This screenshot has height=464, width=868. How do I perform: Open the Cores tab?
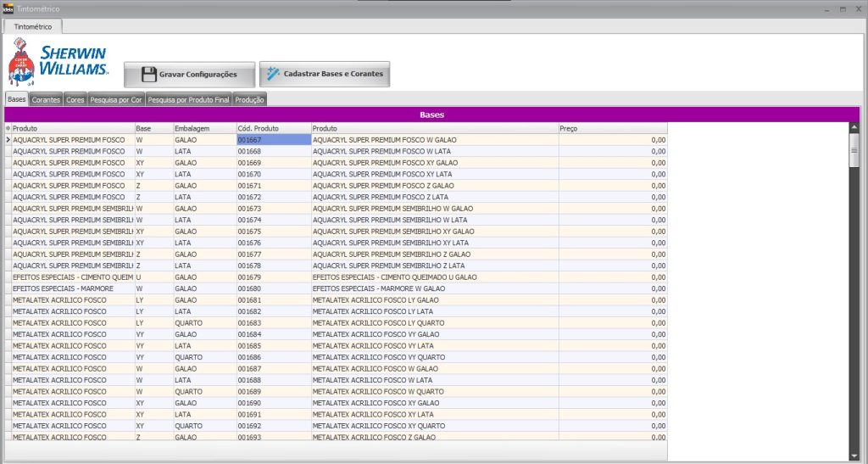[75, 100]
